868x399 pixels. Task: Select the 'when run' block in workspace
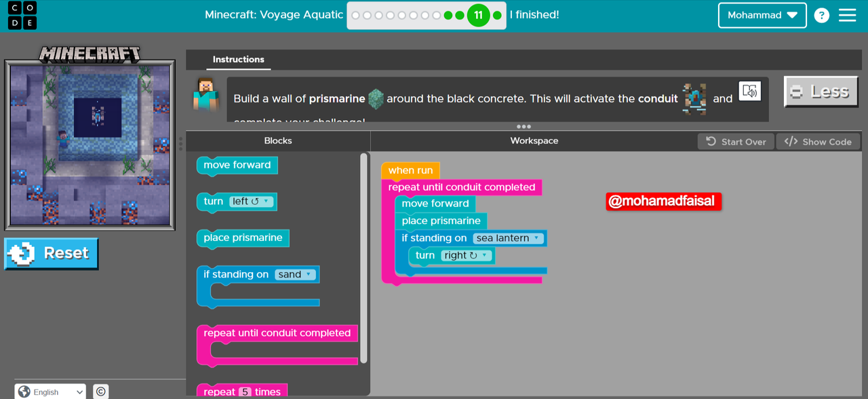tap(410, 170)
